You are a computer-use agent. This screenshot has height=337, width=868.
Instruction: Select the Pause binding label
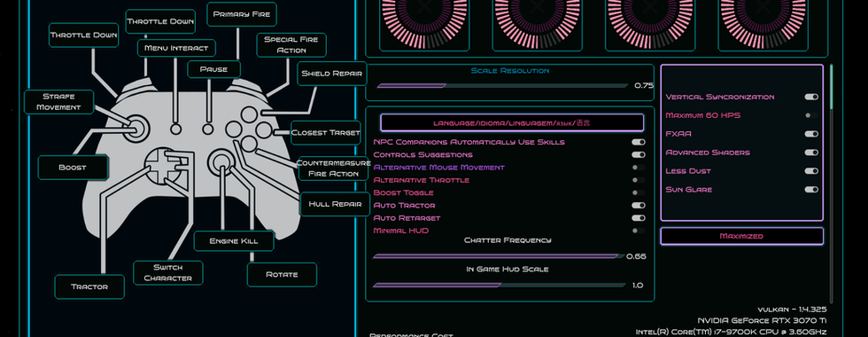(213, 69)
